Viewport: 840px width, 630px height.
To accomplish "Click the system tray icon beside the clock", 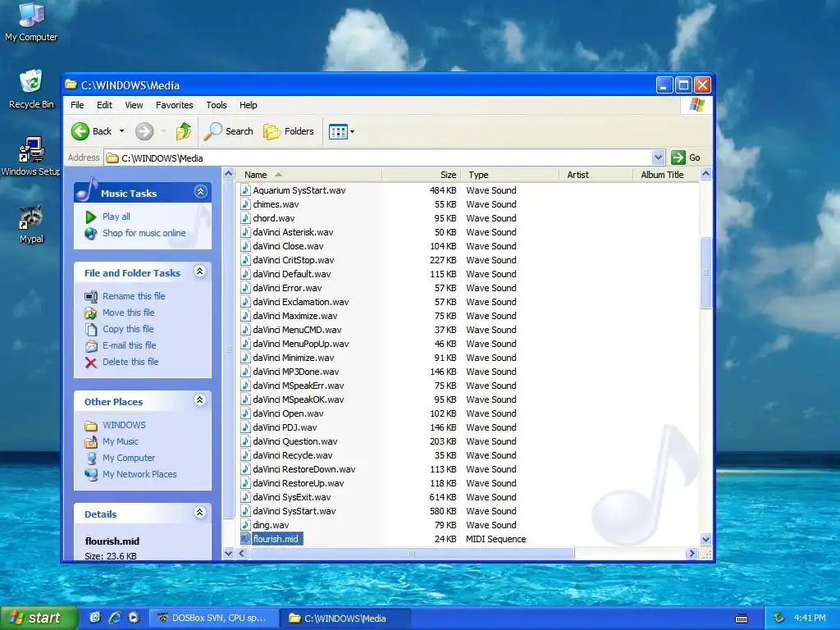I will [x=779, y=618].
